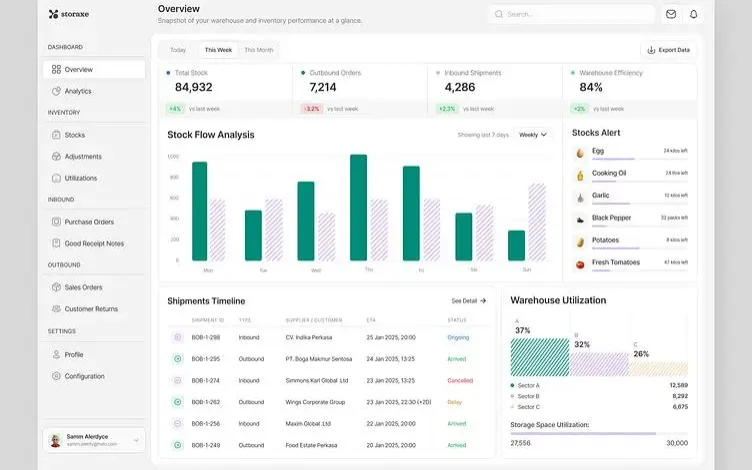Screen dimensions: 752x470
Task: Open the Weekly range dropdown
Action: coord(532,135)
